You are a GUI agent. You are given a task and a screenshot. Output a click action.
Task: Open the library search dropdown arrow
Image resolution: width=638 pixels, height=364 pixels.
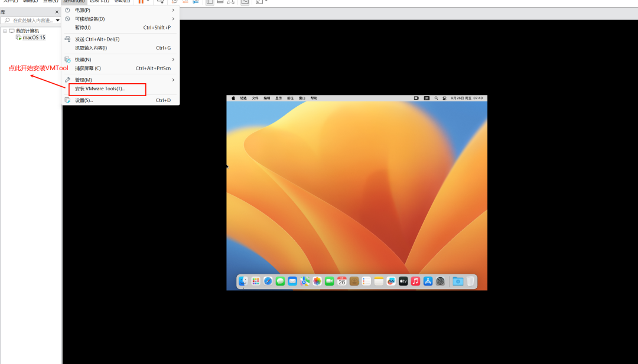[57, 20]
